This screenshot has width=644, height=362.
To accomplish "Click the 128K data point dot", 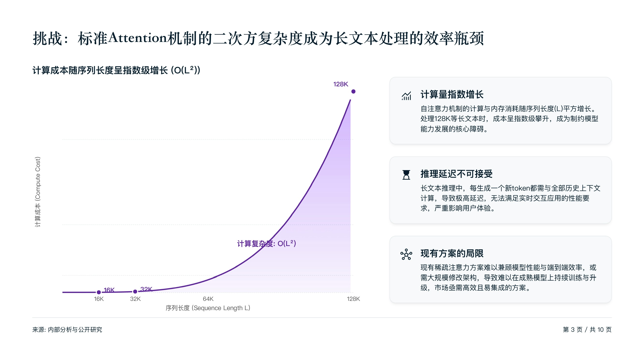I will coord(353,91).
